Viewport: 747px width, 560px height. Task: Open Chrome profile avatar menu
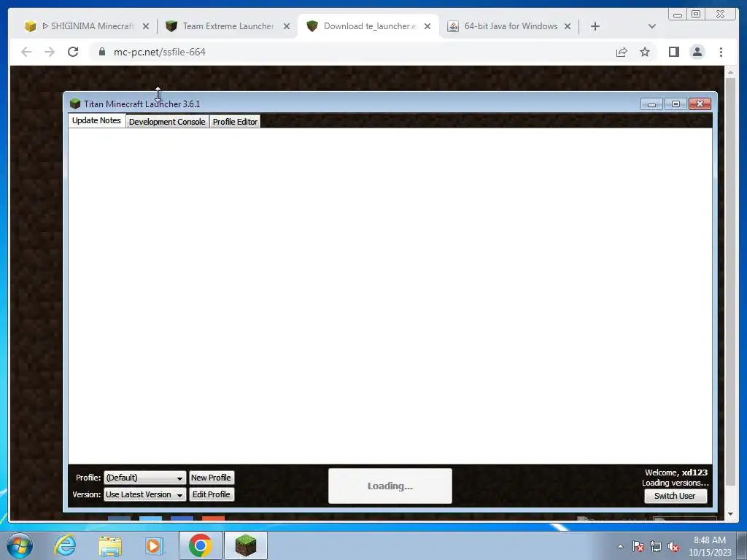point(697,52)
